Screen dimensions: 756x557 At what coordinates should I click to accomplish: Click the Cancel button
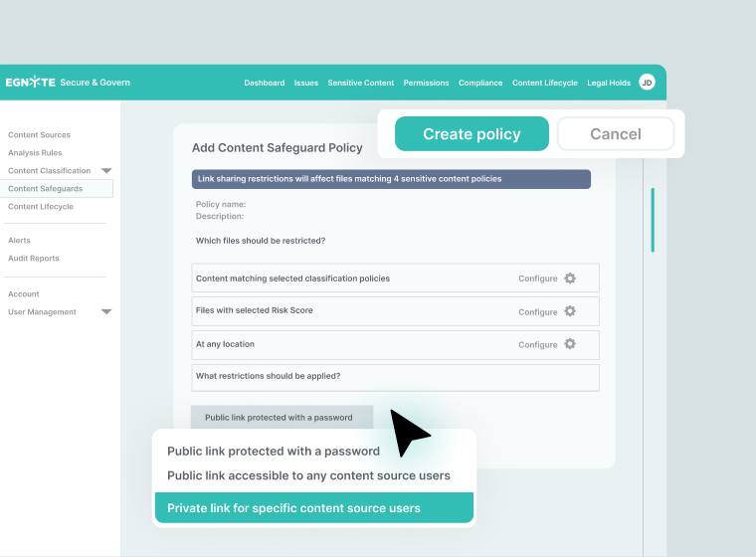tap(615, 134)
